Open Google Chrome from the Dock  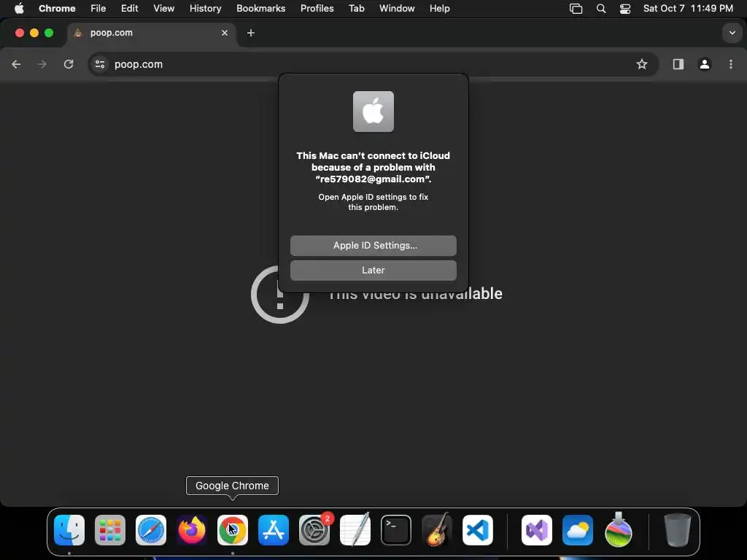tap(233, 530)
